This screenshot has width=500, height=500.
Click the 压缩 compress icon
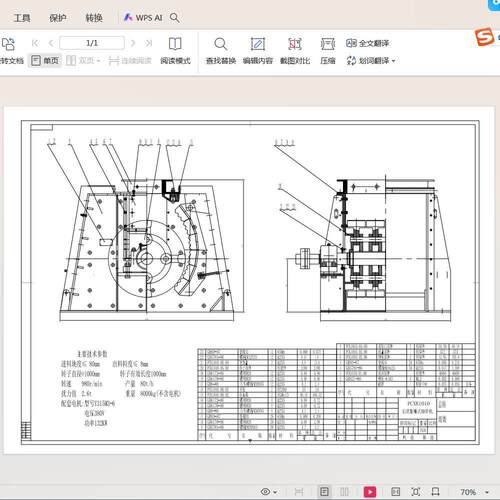coord(328,50)
